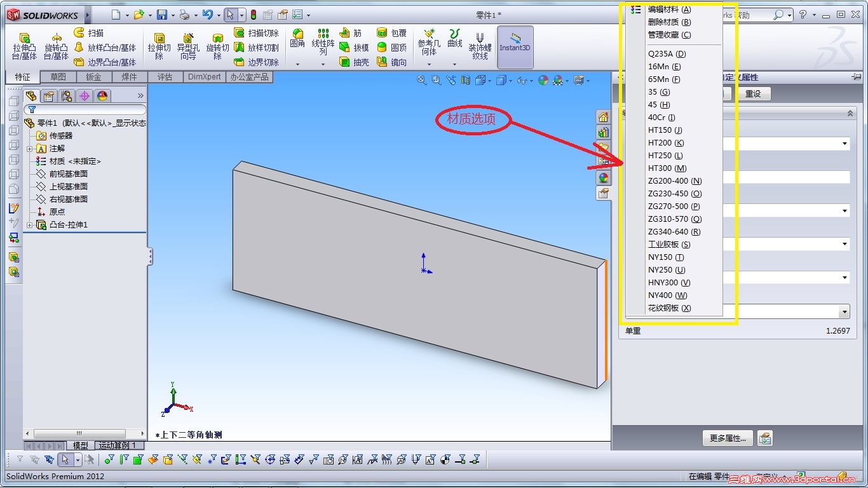Select the Revolved Cut (旋转切除) tool
The image size is (868, 488).
[217, 46]
